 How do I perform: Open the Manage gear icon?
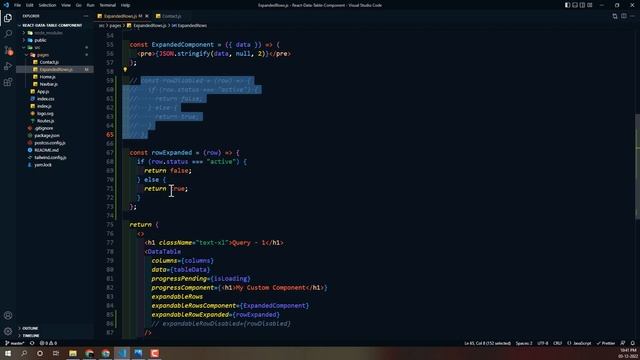[x=8, y=331]
